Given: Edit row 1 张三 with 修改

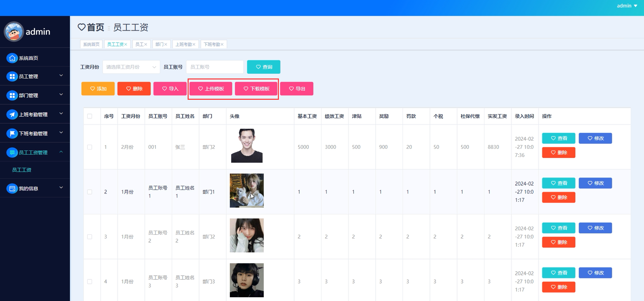Looking at the screenshot, I should (x=595, y=138).
